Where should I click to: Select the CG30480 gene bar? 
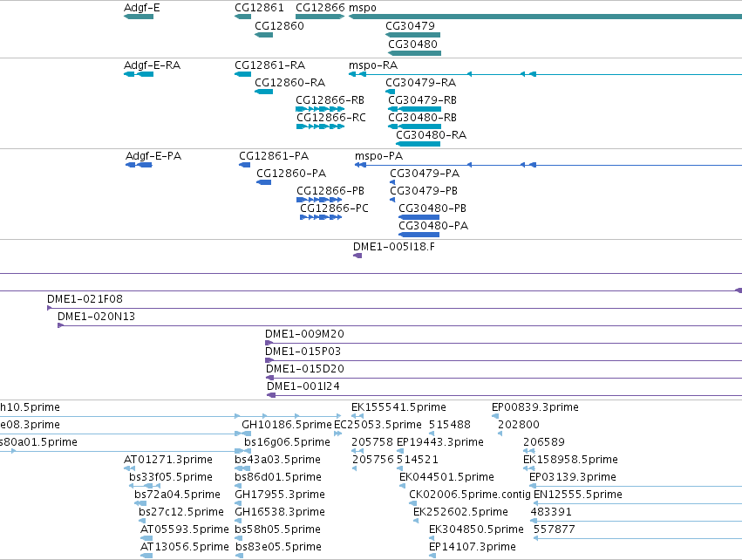pyautogui.click(x=415, y=53)
